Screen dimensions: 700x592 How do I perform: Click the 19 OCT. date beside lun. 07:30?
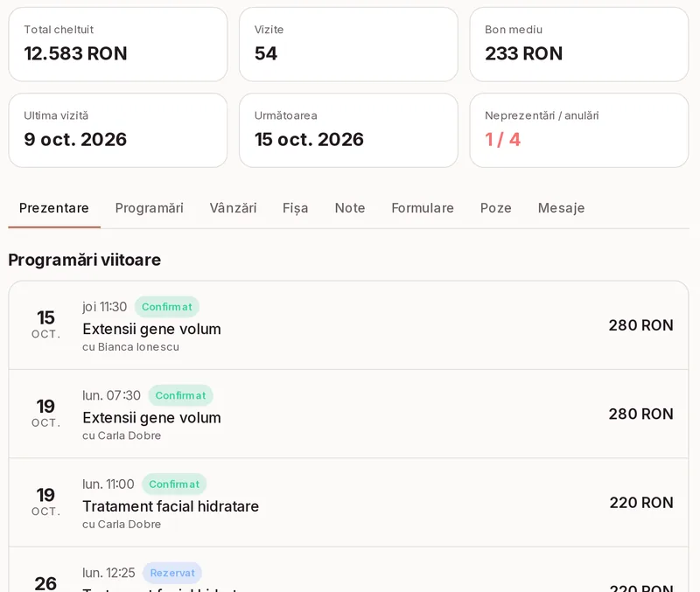click(45, 413)
